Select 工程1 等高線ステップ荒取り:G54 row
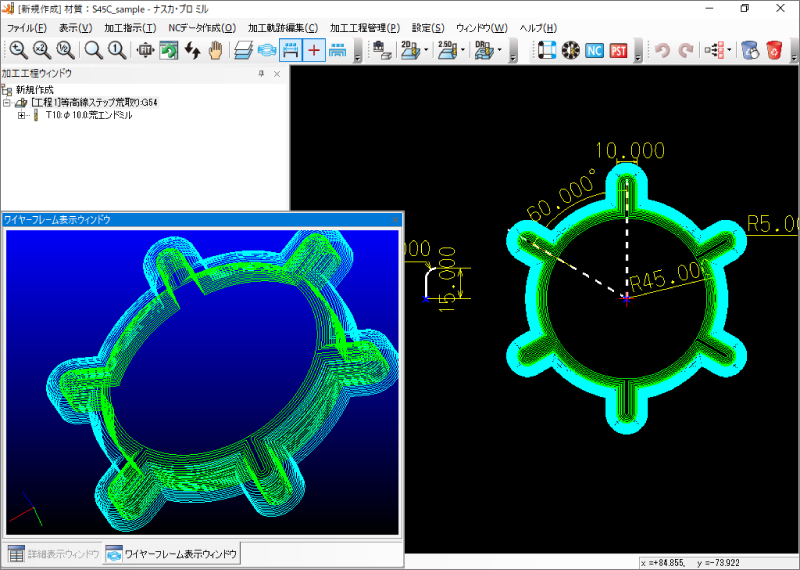The height and width of the screenshot is (570, 800). (x=94, y=103)
